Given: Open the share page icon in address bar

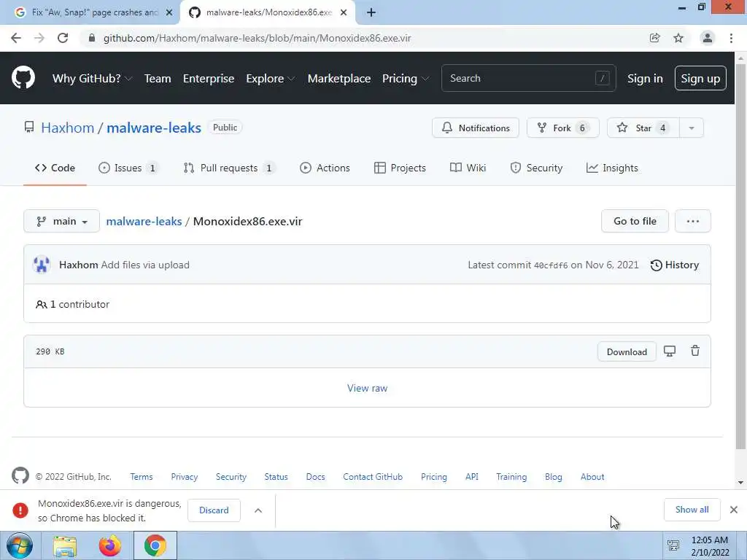Looking at the screenshot, I should click(655, 38).
